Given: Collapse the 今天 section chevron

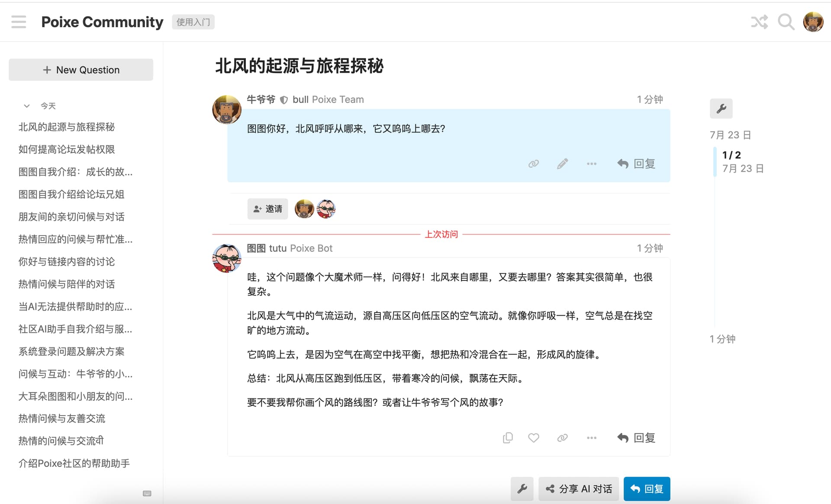Looking at the screenshot, I should click(x=27, y=106).
